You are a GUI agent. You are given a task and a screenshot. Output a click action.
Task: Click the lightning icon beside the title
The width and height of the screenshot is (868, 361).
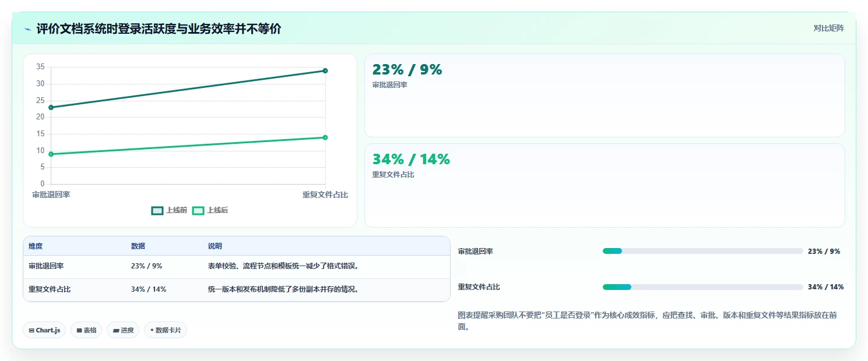tap(28, 29)
